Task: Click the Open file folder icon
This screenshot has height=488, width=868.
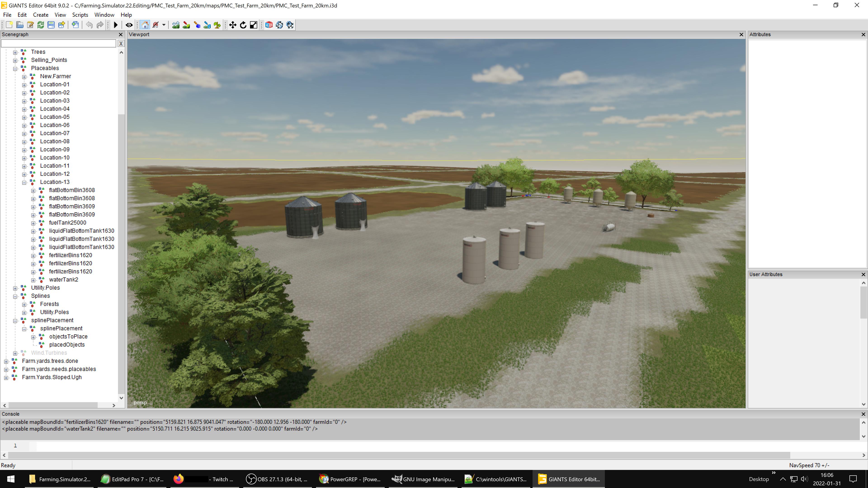Action: 19,25
